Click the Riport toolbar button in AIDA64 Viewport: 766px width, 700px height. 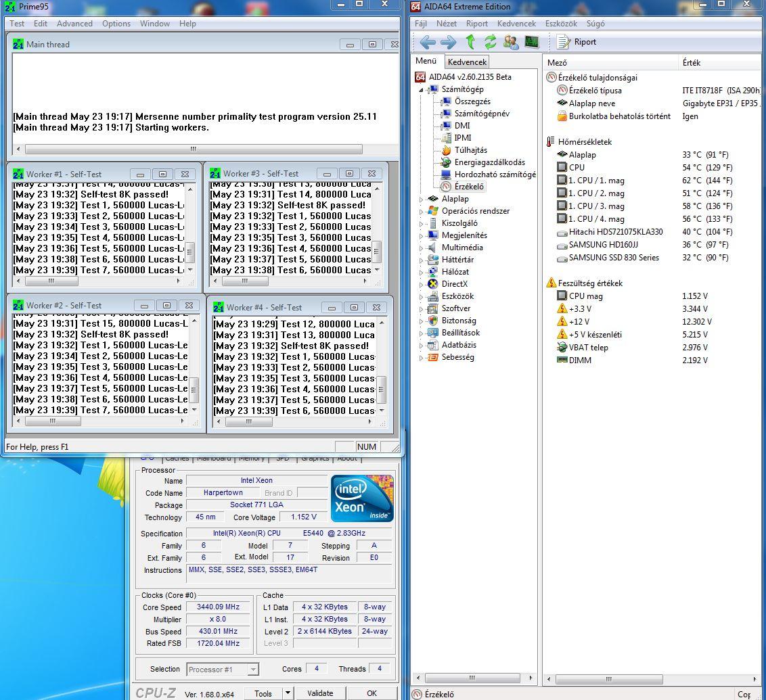[577, 42]
